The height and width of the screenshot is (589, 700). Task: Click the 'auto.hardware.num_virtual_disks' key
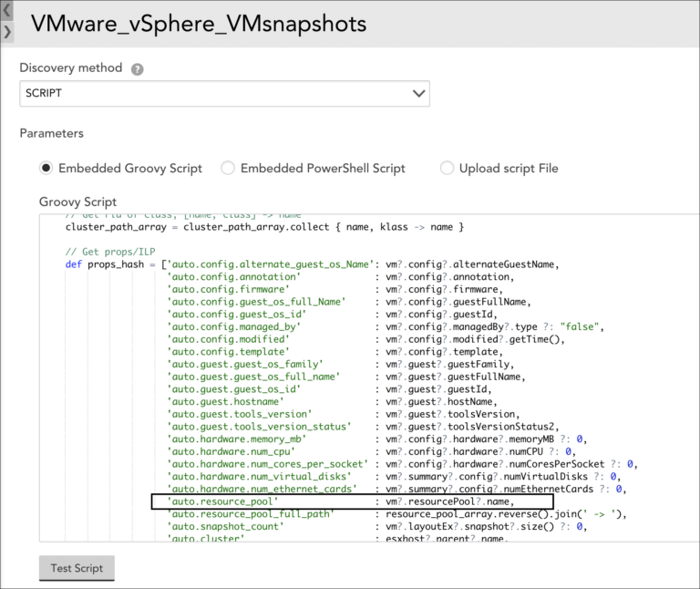click(x=260, y=477)
